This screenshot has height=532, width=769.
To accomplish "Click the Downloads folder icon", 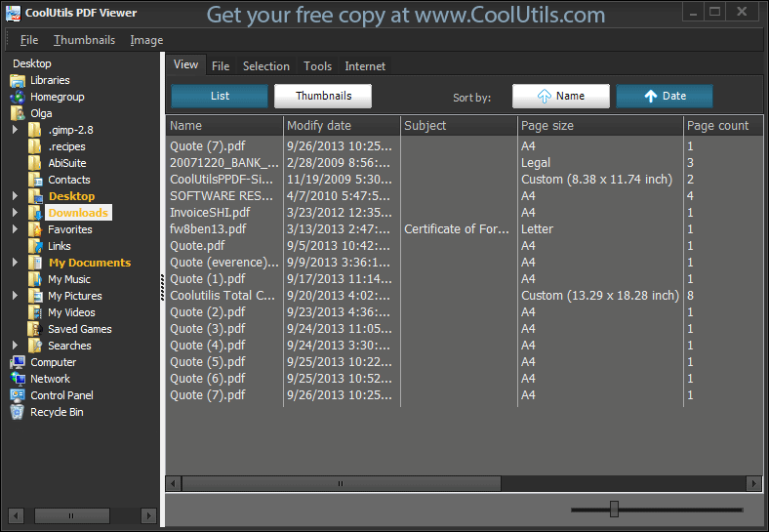I will click(x=35, y=213).
